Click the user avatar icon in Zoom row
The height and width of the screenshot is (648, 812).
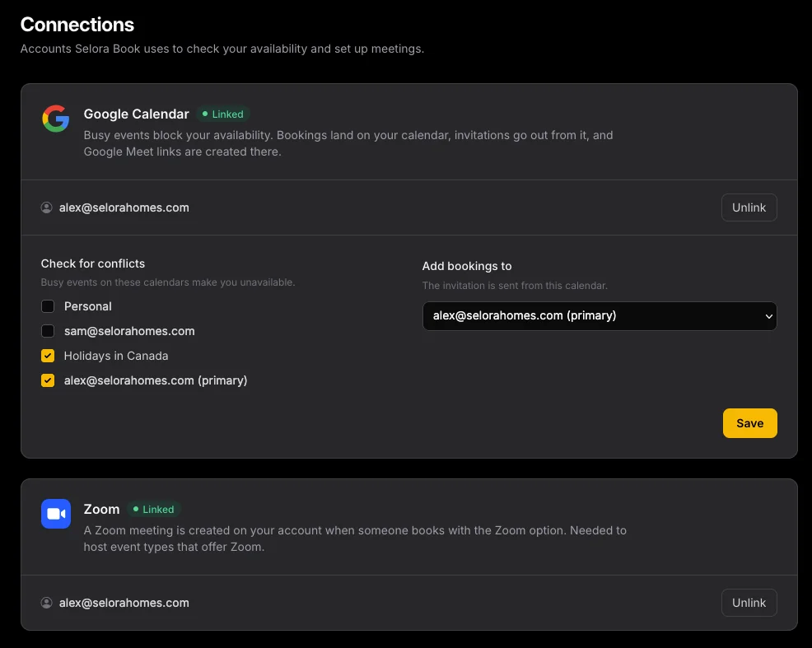coord(47,603)
